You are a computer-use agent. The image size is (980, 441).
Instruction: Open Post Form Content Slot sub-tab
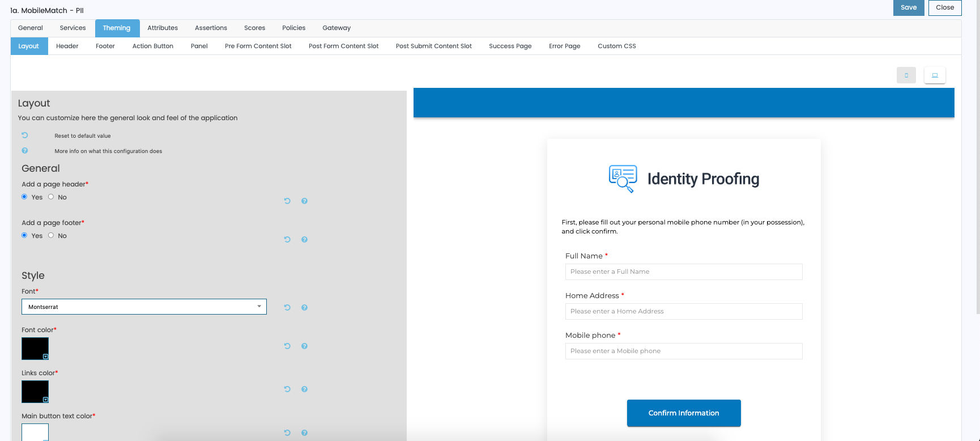click(x=344, y=46)
